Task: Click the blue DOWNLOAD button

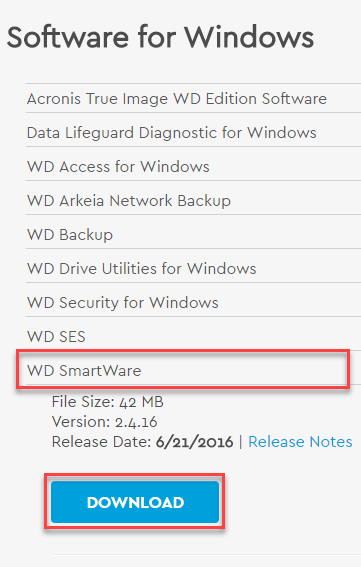Action: (135, 502)
